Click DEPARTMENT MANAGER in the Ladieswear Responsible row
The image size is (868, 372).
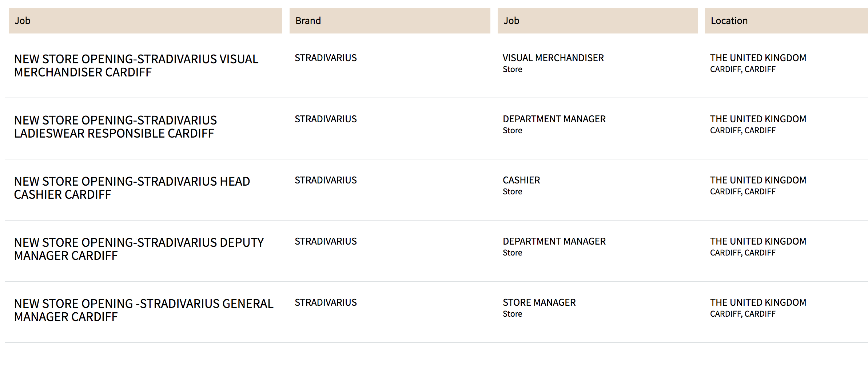(554, 119)
